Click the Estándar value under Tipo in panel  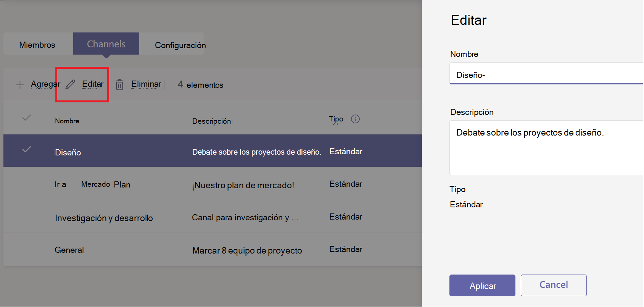point(466,205)
